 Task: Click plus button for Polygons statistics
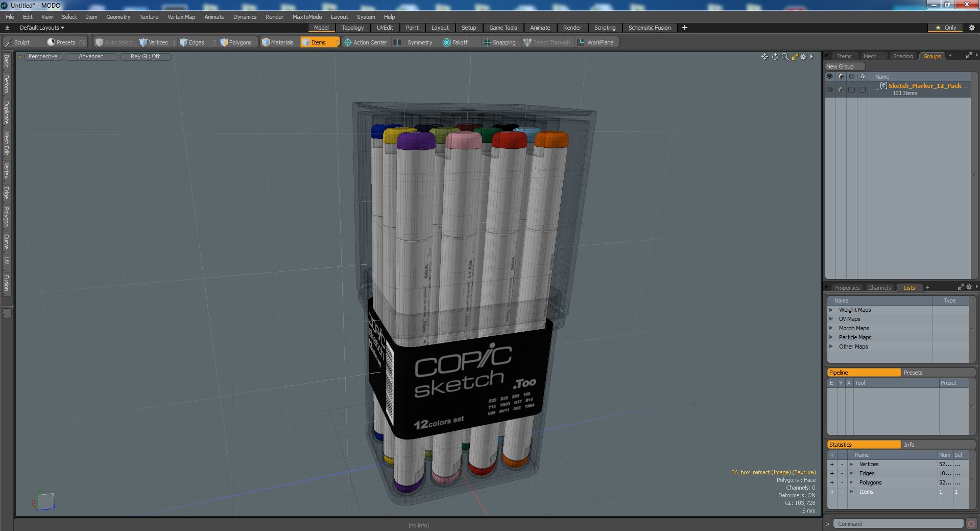pos(832,482)
